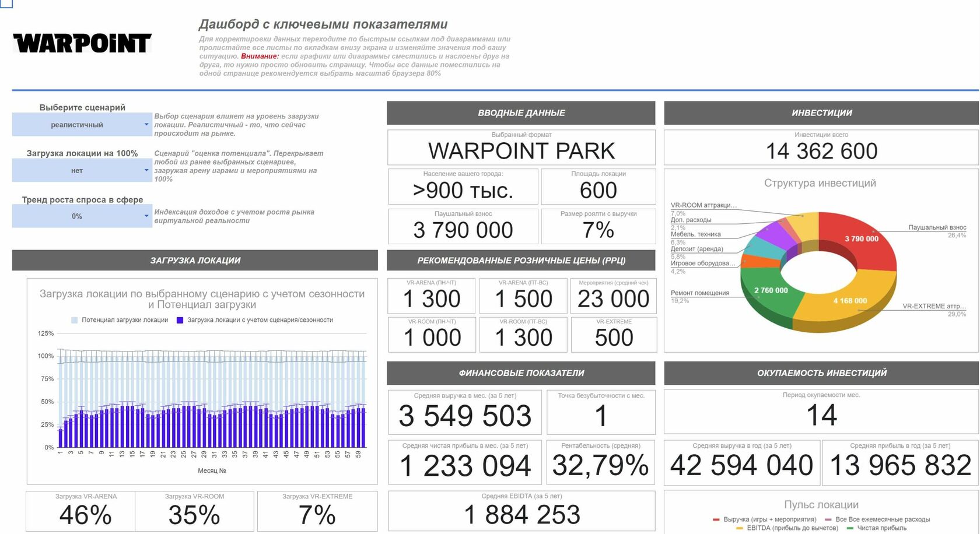Select the location area value 600
This screenshot has height=534, width=980.
[x=598, y=191]
